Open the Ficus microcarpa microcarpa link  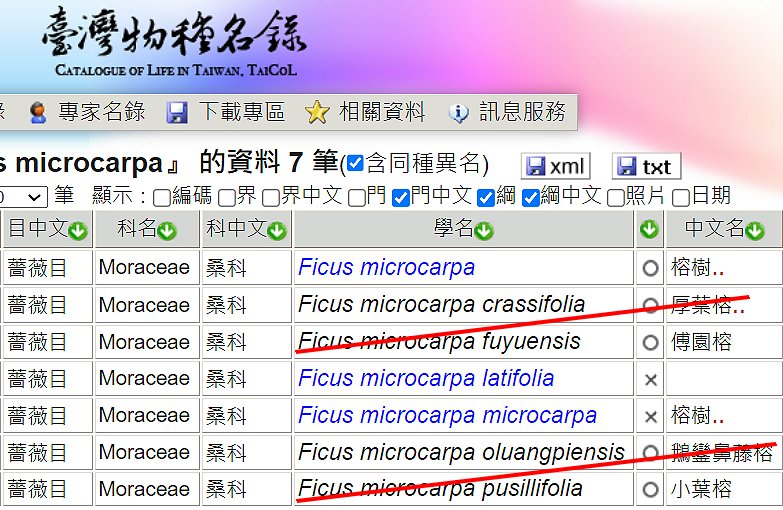[447, 415]
